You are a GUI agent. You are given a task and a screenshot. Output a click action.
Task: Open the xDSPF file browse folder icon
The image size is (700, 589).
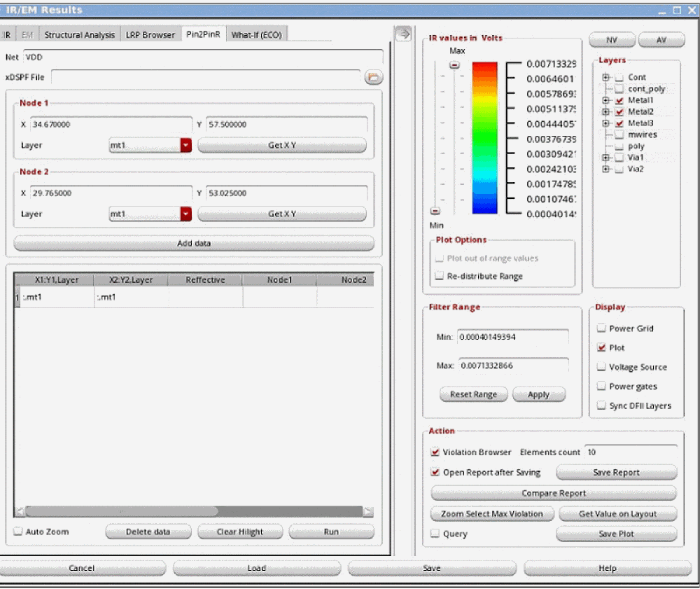(374, 77)
